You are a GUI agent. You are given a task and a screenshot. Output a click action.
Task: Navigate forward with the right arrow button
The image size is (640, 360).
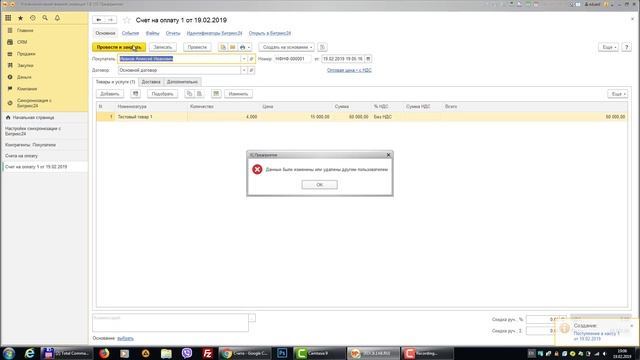(110, 20)
